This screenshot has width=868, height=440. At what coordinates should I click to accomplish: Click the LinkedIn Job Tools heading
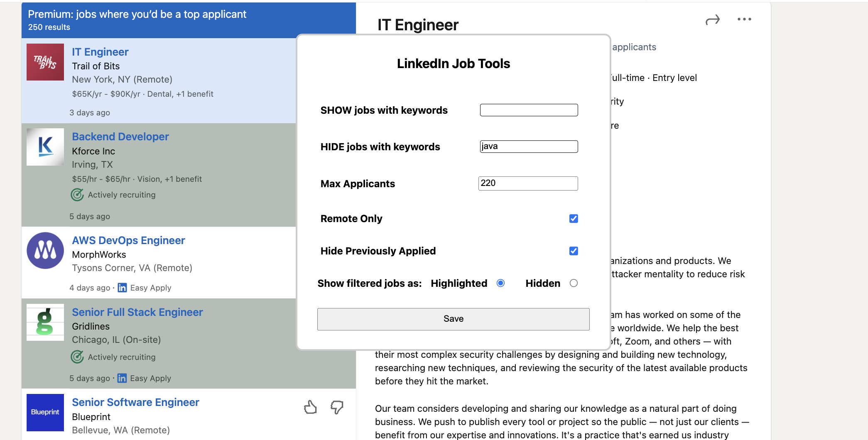[453, 64]
